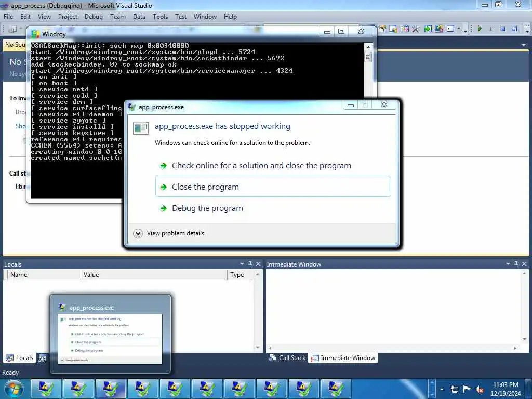This screenshot has width=532, height=399.
Task: Close the Locals panel
Action: pyautogui.click(x=258, y=263)
